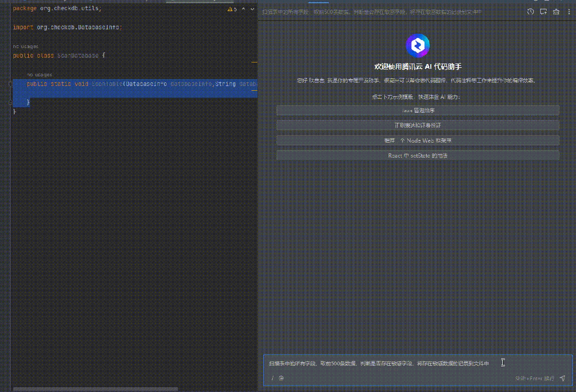576x392 pixels.
Task: Click 'no usages' hint above ScanDatabase class
Action: point(25,46)
